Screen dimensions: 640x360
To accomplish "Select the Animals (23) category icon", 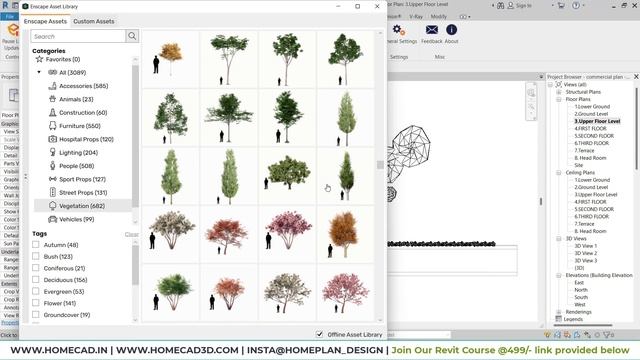I will pos(52,99).
